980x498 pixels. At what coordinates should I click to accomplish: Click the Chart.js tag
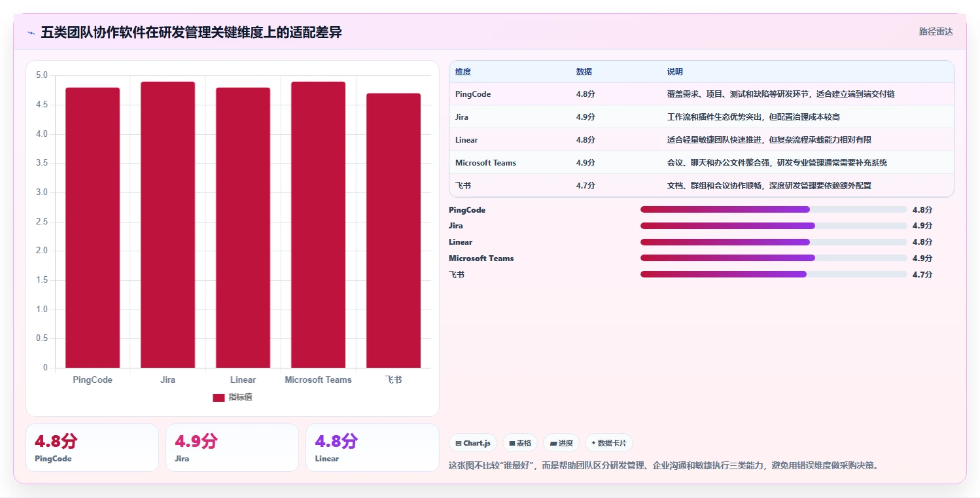tap(473, 443)
